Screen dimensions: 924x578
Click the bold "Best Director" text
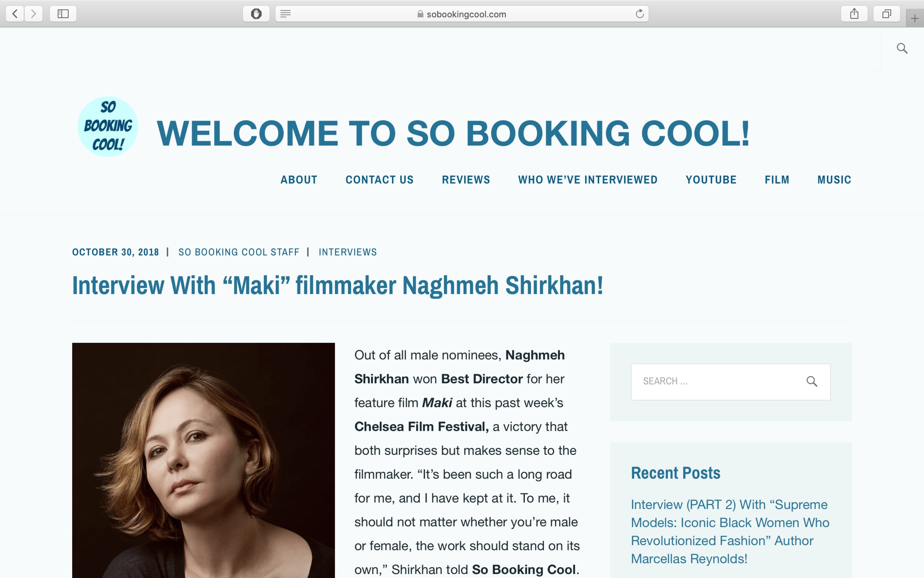click(482, 379)
